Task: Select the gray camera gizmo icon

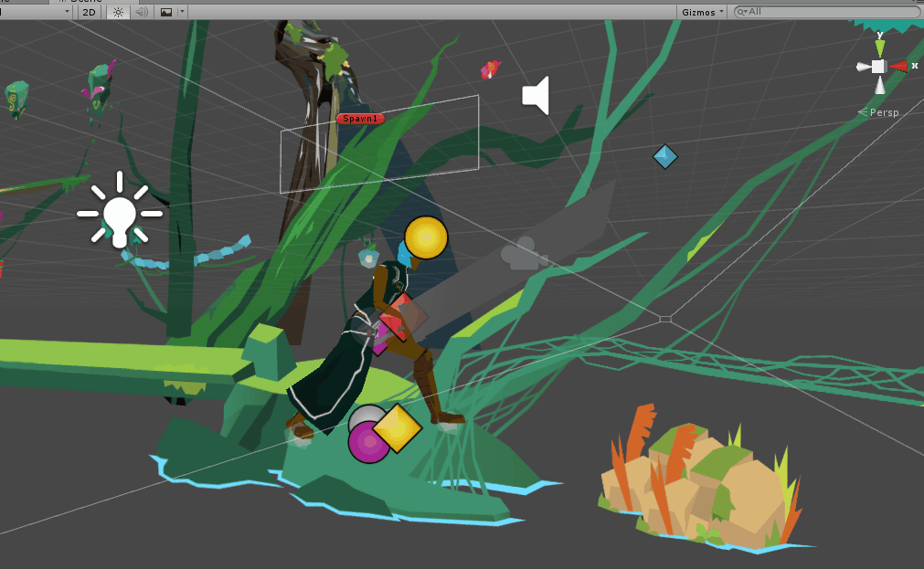Action: click(x=524, y=253)
